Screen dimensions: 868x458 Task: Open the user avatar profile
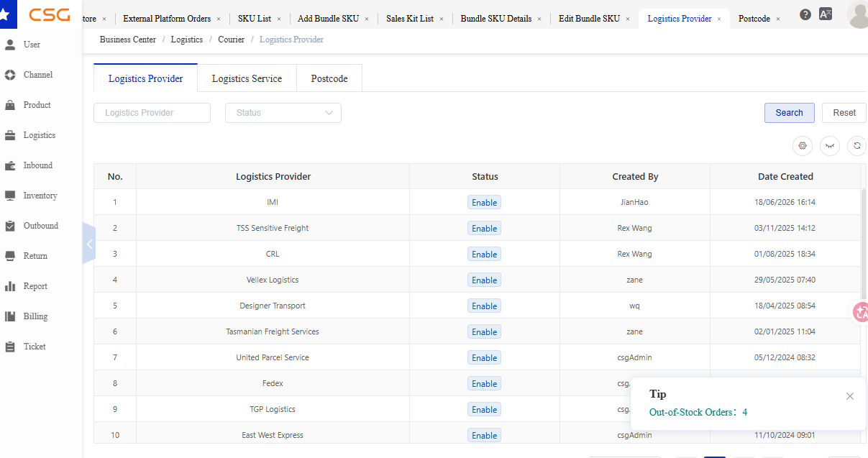click(857, 14)
